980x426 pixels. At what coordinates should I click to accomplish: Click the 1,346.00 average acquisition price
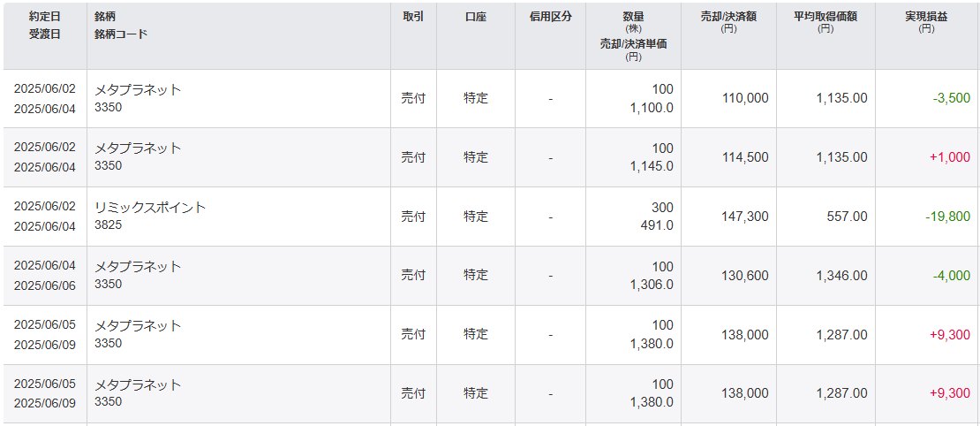tap(841, 276)
